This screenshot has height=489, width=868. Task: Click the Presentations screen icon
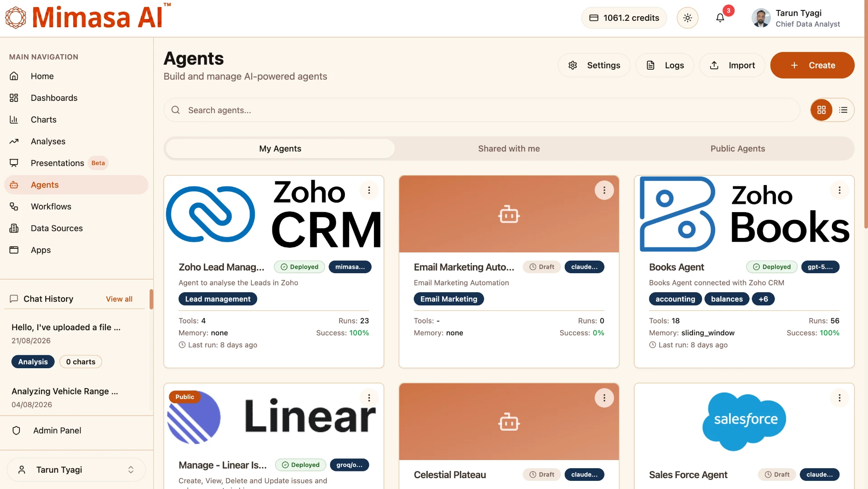(14, 163)
